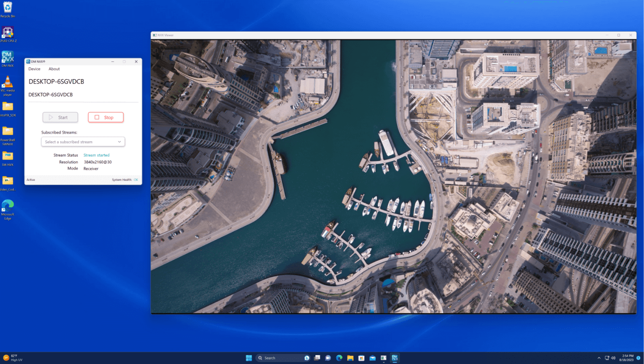Viewport: 644px width, 364px height.
Task: Open the Device menu in DM NVX
Action: tap(34, 69)
